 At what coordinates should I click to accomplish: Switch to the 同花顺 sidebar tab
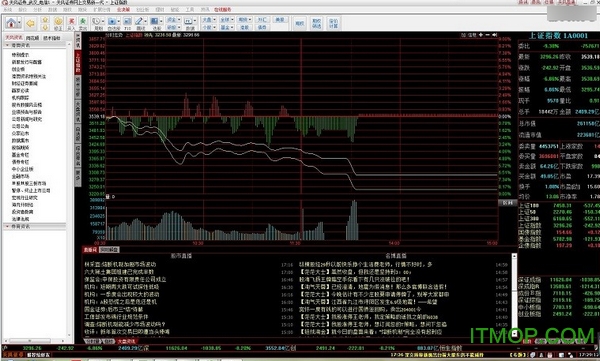[33, 38]
